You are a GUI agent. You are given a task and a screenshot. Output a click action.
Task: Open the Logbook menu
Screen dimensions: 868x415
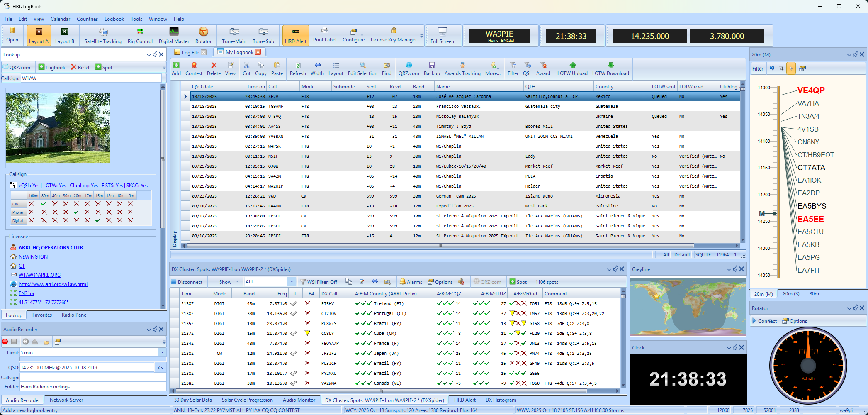114,19
